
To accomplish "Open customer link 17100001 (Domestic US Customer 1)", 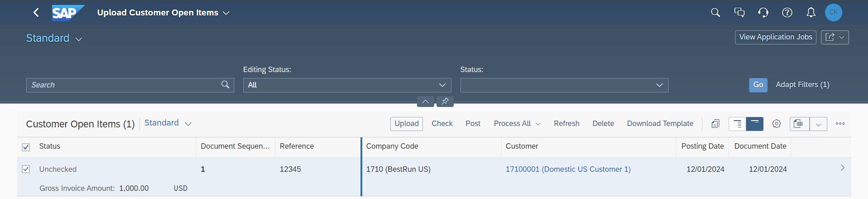I will click(568, 169).
